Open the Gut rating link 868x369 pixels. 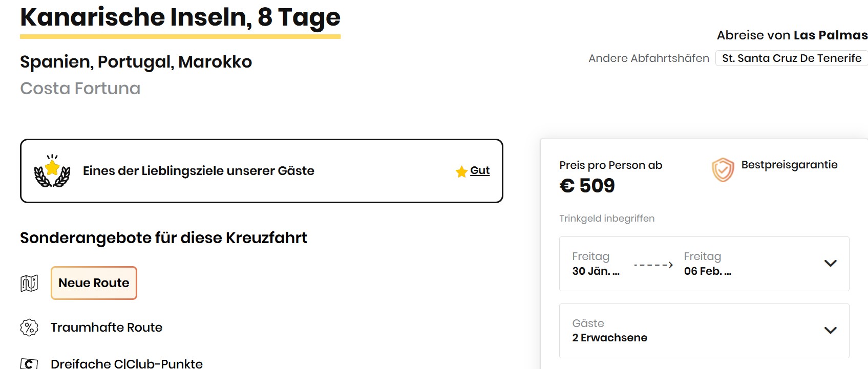click(479, 170)
